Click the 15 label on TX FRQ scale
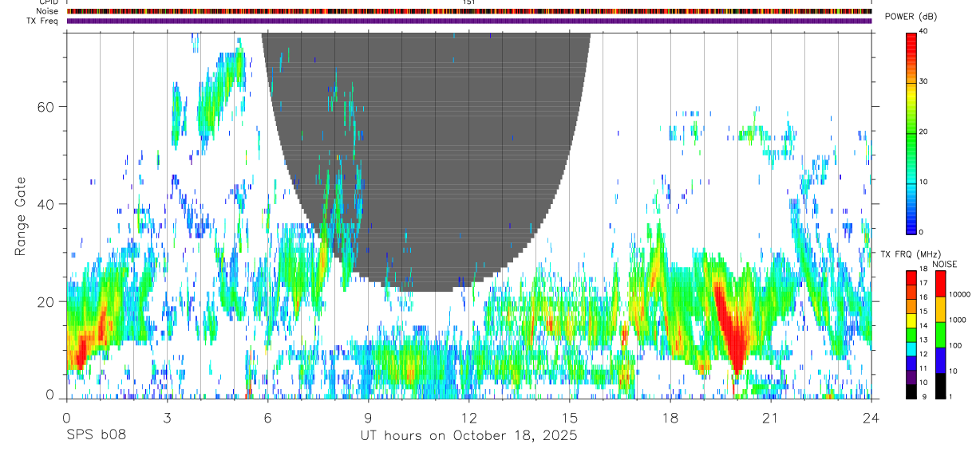Viewport: 980px width, 452px height. (x=923, y=312)
